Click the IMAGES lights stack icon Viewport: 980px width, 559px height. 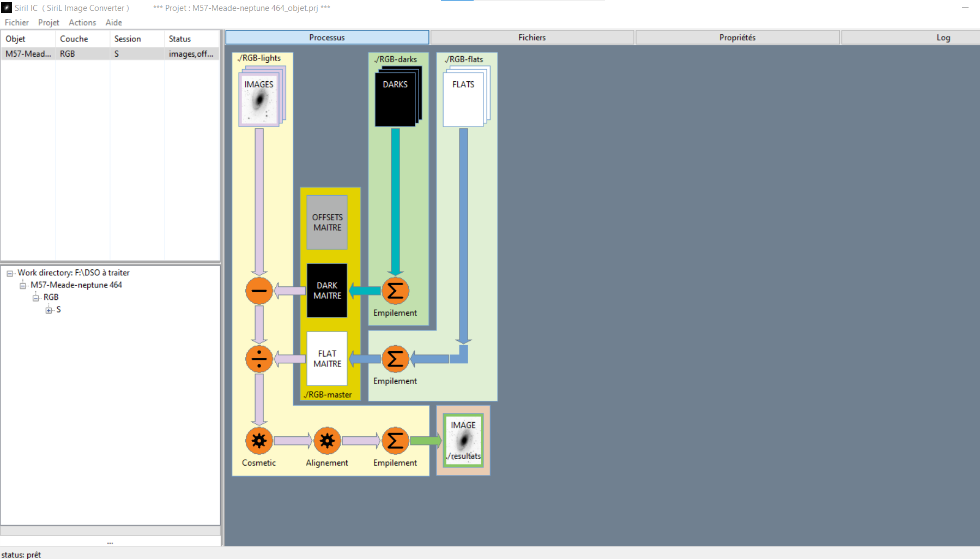[x=262, y=97]
